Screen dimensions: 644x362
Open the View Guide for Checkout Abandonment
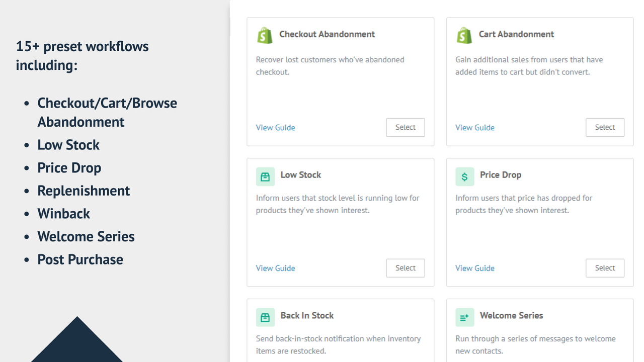[275, 127]
